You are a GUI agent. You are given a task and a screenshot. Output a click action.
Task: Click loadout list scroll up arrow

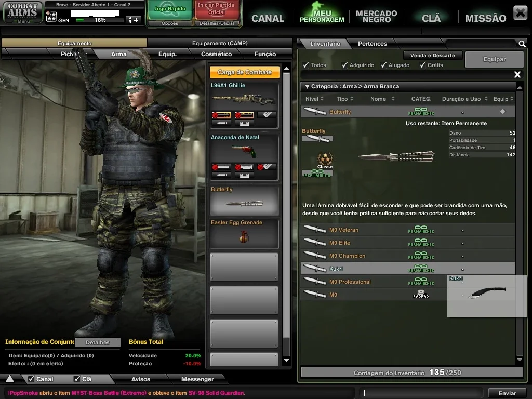[286, 68]
